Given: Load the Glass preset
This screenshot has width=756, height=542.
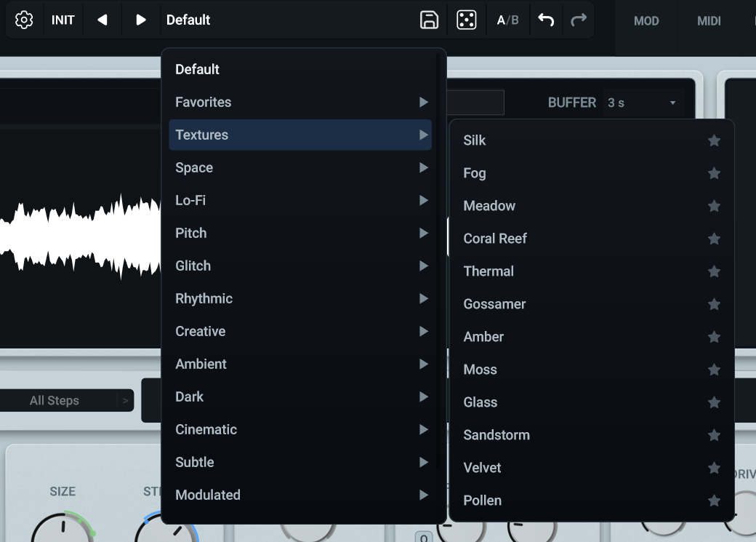Looking at the screenshot, I should tap(592, 402).
